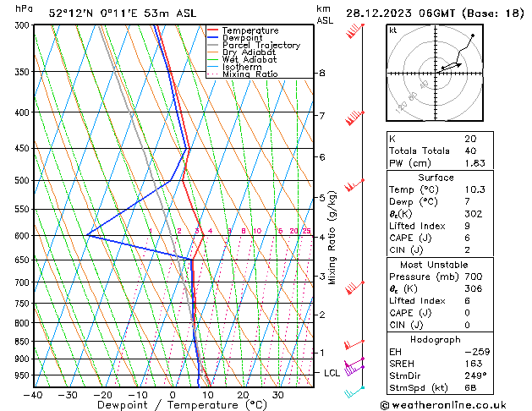Select the Mixing Ratio legend label
The height and width of the screenshot is (411, 532).
pyautogui.click(x=250, y=74)
